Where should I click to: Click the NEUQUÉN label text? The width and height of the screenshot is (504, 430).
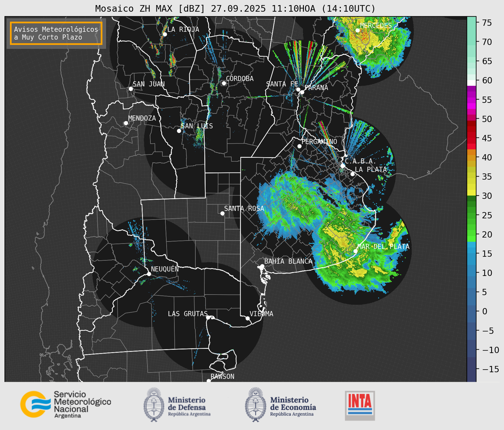165,269
